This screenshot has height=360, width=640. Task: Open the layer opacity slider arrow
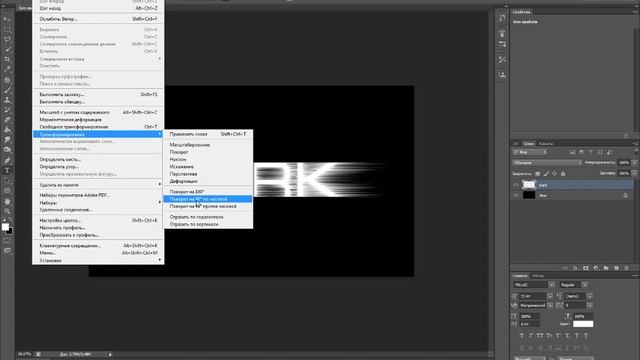[634, 162]
